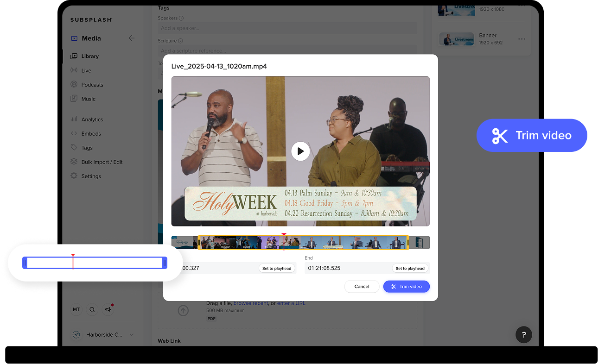Click the right trim handle on timeline

point(408,243)
